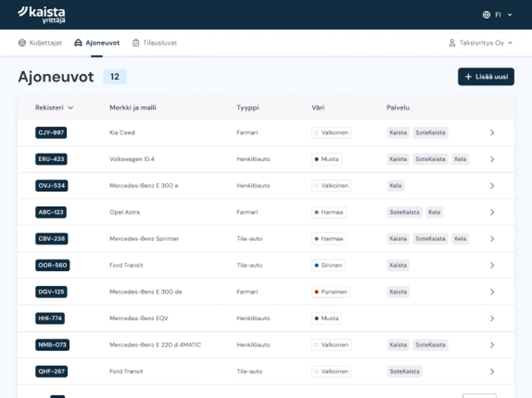Click Mercedes-Benz E 220 d 4MATIC text
Image resolution: width=532 pixels, height=398 pixels.
[x=155, y=345]
